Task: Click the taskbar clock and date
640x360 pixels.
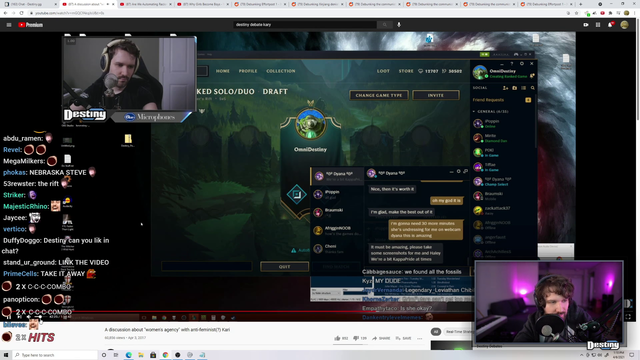Action: [x=619, y=355]
